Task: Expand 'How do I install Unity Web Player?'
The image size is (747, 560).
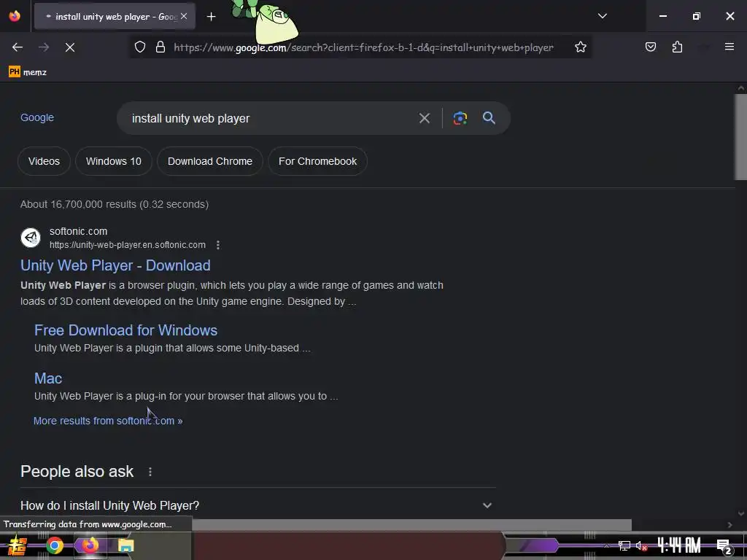Action: tap(258, 505)
